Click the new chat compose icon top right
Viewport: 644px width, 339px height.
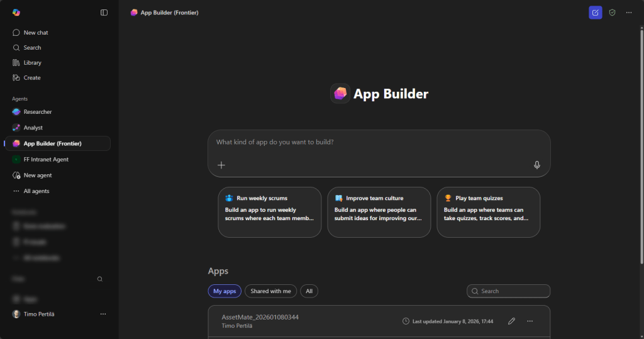pos(595,13)
